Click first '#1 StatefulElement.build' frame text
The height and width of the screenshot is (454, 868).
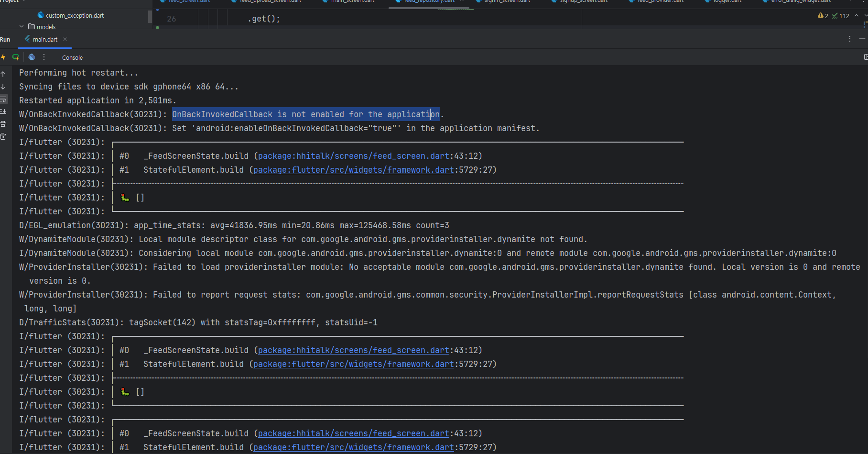[182, 170]
